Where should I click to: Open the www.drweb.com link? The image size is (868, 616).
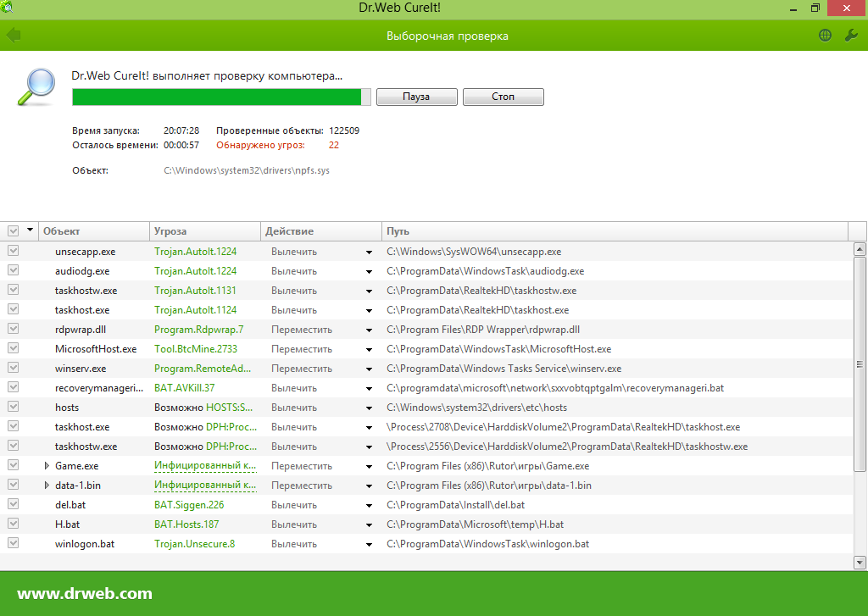[85, 593]
